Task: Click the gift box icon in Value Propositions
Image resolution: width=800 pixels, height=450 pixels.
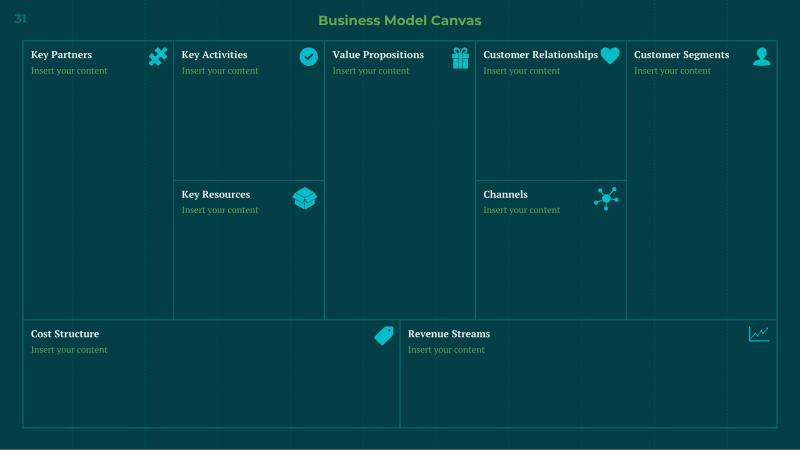Action: point(460,58)
